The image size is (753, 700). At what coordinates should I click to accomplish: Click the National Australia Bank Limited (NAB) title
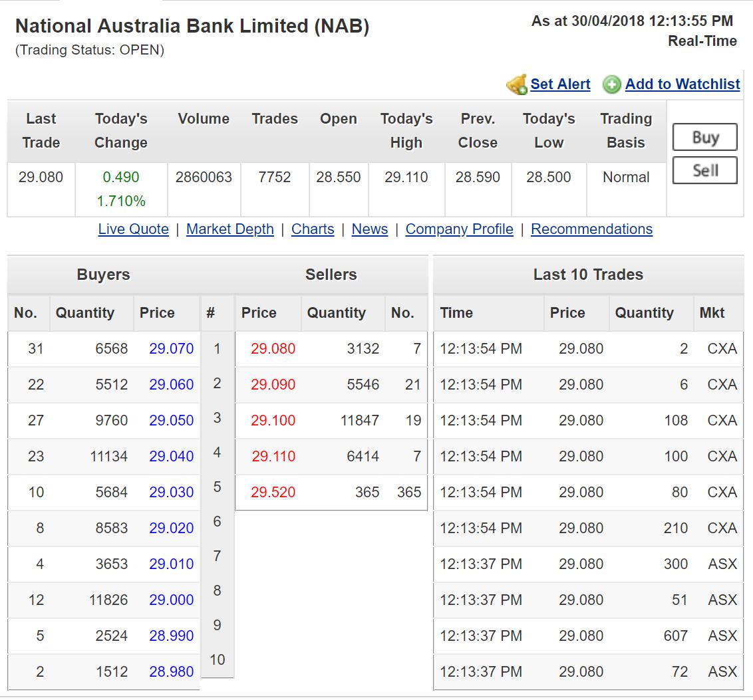tap(192, 26)
